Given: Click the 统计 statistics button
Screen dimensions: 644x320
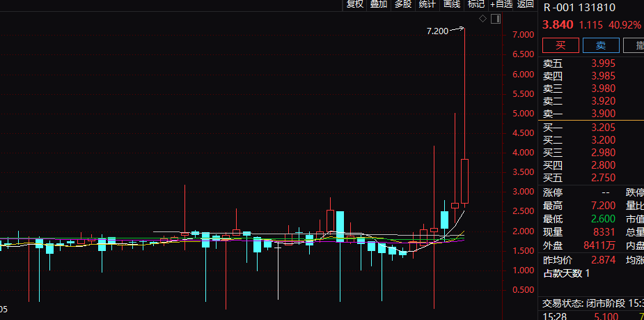Looking at the screenshot, I should (427, 4).
